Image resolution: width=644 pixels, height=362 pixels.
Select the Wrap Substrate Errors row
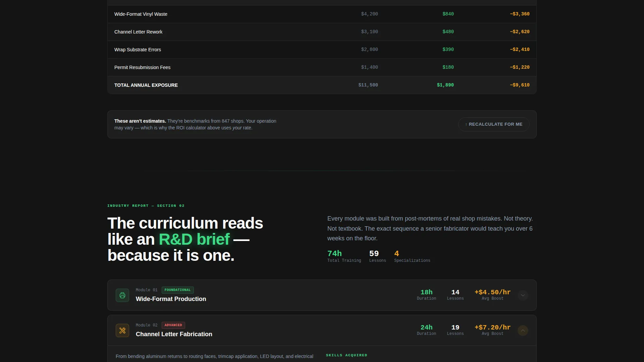(x=322, y=50)
